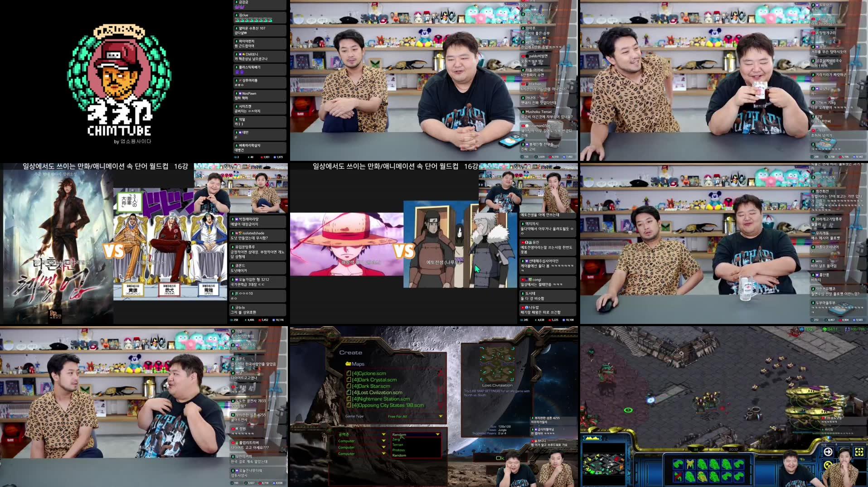Select the (4)Cyclone.scm map file
Viewport: 868px width, 487px height.
click(x=369, y=373)
